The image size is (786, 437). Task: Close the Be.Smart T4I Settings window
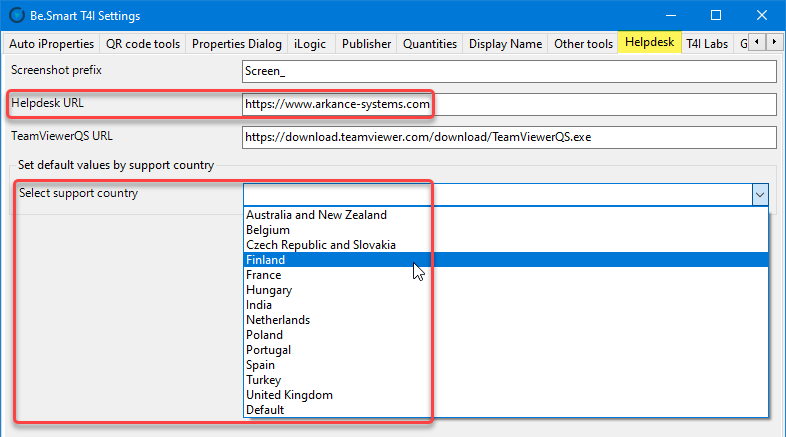762,16
